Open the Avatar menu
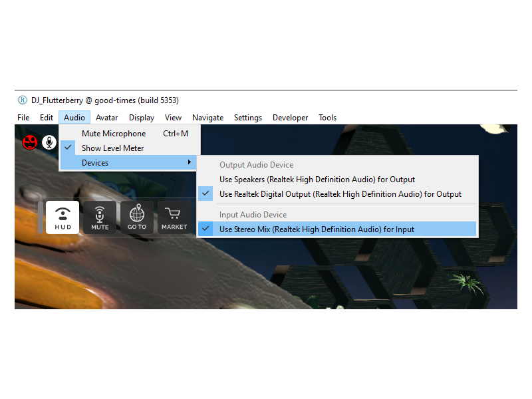 pyautogui.click(x=106, y=118)
